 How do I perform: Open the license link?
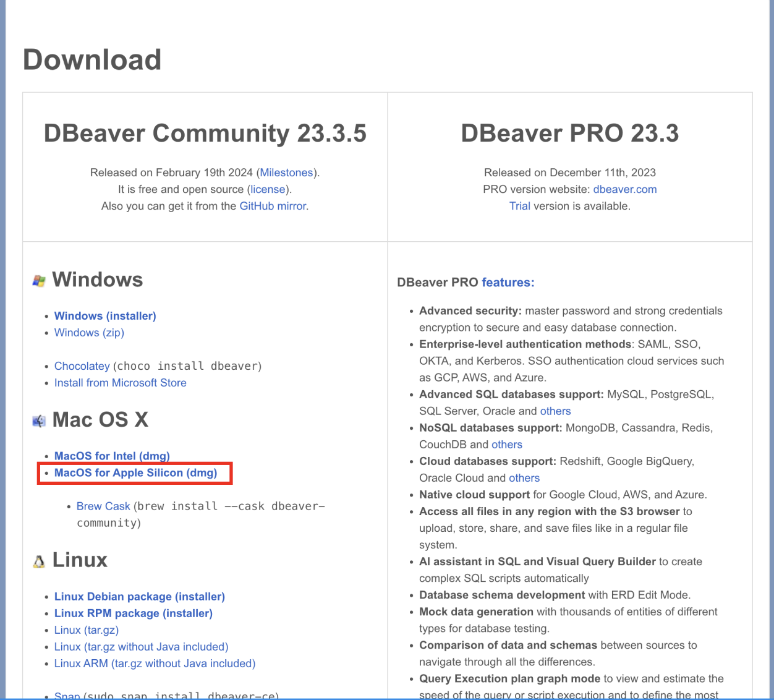click(x=268, y=189)
